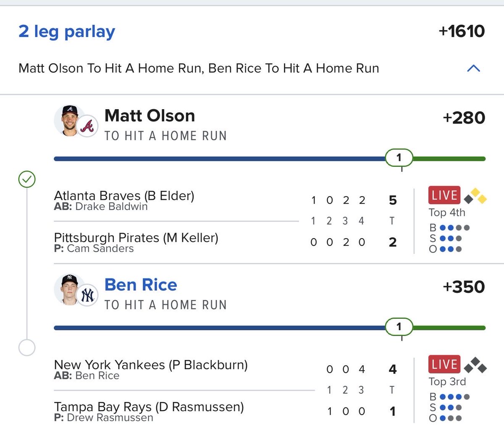Select the empty circle for Ben Rice leg

point(27,347)
